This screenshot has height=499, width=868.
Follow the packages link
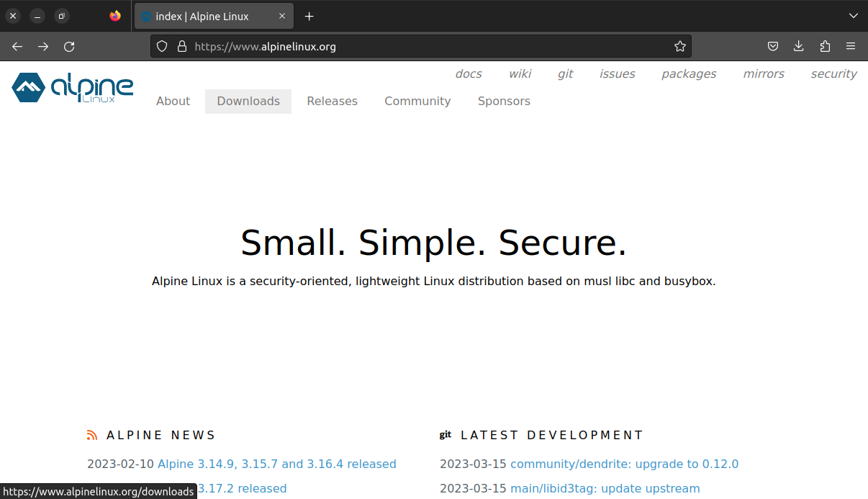tap(689, 73)
